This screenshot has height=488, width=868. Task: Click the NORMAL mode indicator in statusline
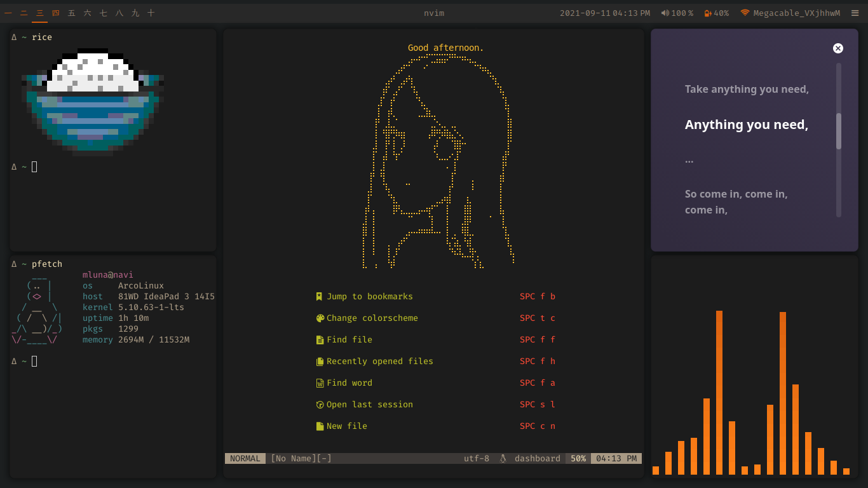[245, 459]
